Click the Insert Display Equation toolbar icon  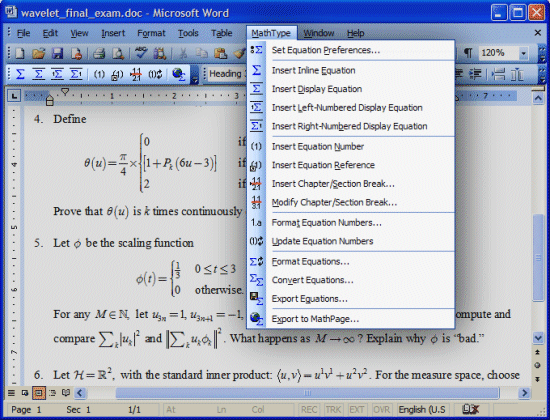(x=39, y=74)
